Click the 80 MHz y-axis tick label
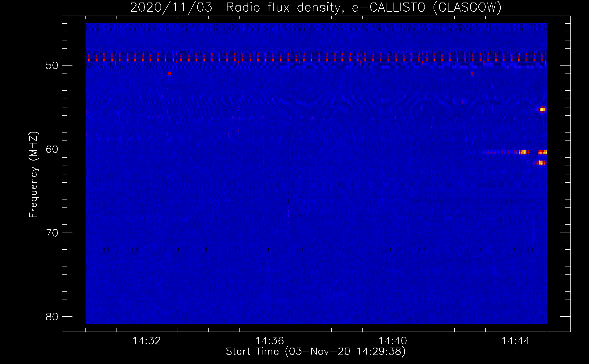 [x=52, y=317]
